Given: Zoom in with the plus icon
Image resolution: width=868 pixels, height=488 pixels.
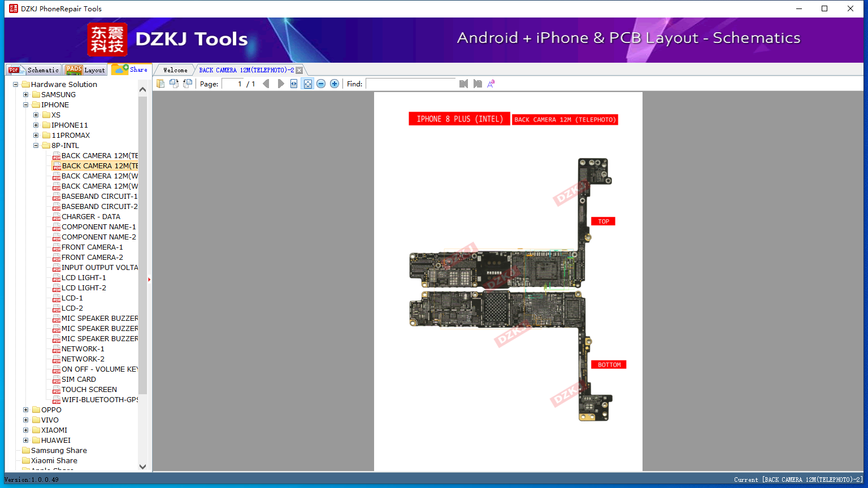Looking at the screenshot, I should pos(335,84).
